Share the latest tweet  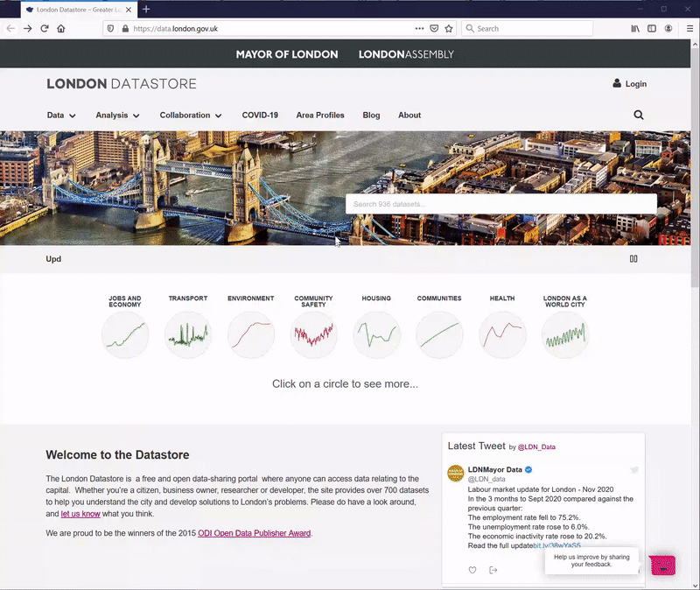tap(493, 570)
